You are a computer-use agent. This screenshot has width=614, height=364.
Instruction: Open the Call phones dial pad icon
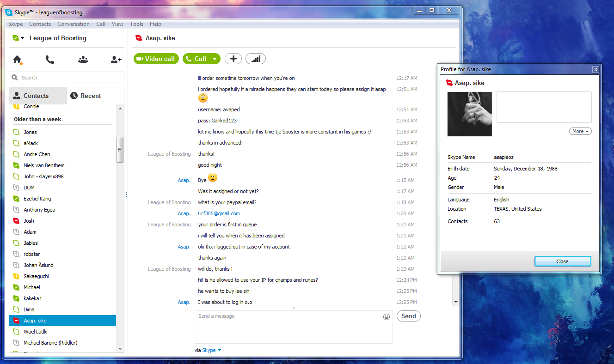(50, 60)
